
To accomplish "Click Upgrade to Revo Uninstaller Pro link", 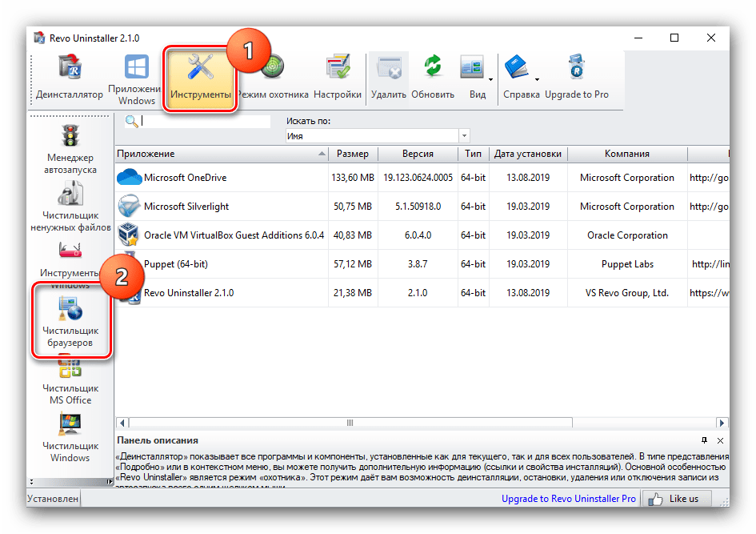I will pos(568,499).
